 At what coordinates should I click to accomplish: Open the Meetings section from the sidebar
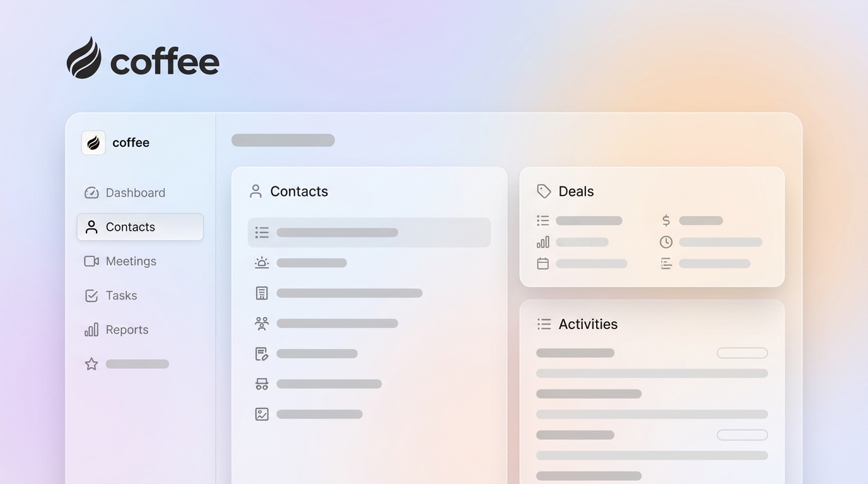pyautogui.click(x=131, y=261)
